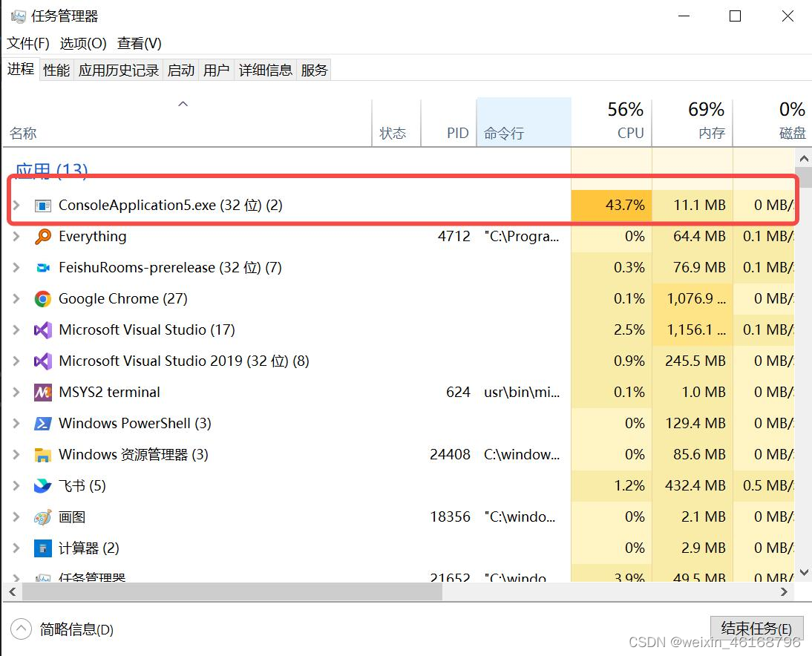Sort by the PID column header
812x656 pixels.
pyautogui.click(x=448, y=123)
